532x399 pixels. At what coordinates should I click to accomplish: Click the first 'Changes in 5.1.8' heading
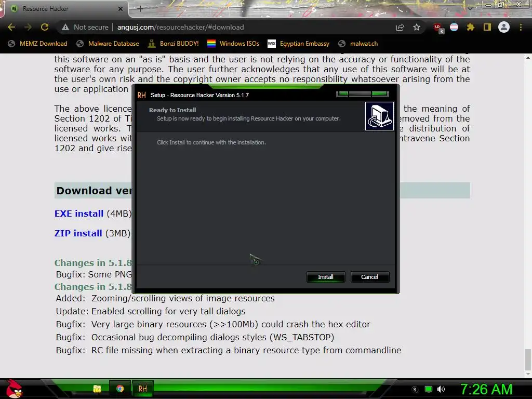(94, 263)
